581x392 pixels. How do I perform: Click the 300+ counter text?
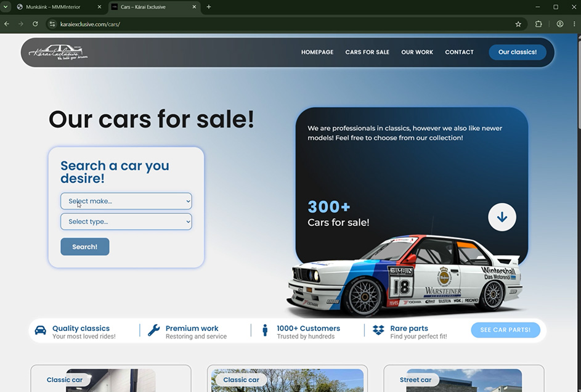tap(328, 206)
